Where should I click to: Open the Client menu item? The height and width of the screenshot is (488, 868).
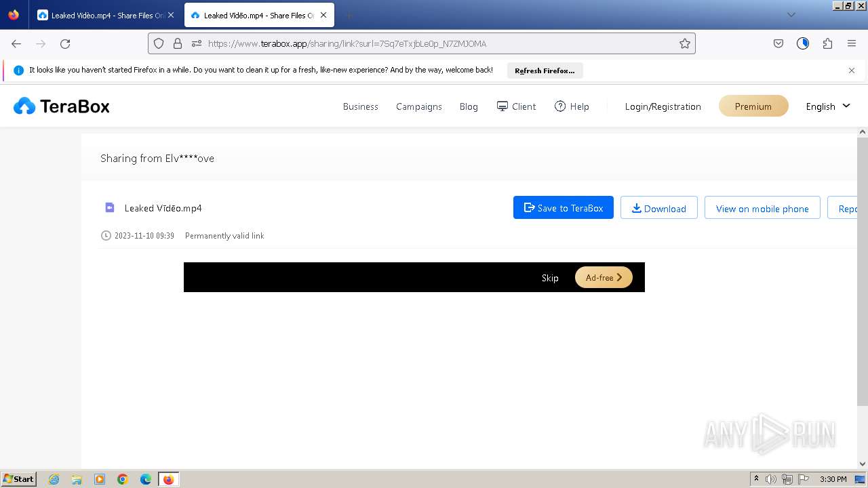(x=516, y=106)
